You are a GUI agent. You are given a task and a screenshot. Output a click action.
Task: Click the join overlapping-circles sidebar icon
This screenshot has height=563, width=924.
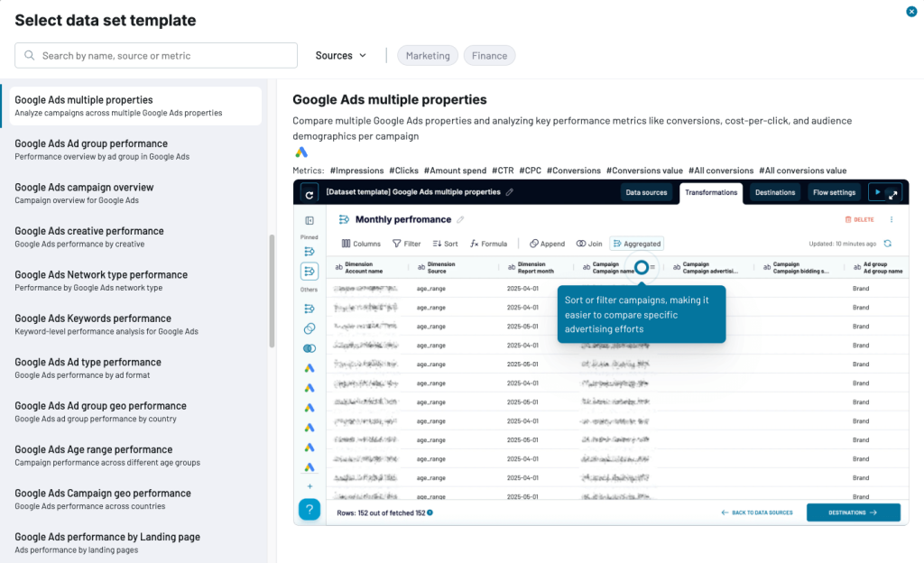310,348
